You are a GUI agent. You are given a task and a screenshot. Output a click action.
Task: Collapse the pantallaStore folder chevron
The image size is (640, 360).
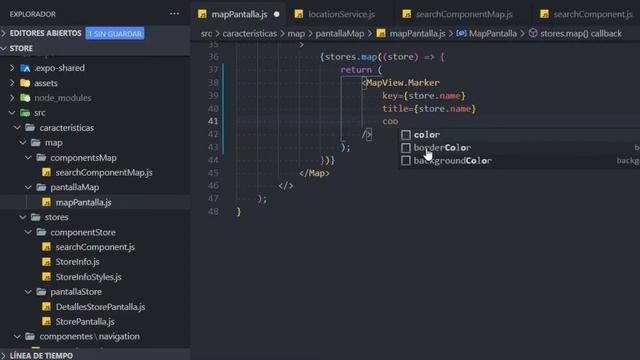(x=28, y=292)
